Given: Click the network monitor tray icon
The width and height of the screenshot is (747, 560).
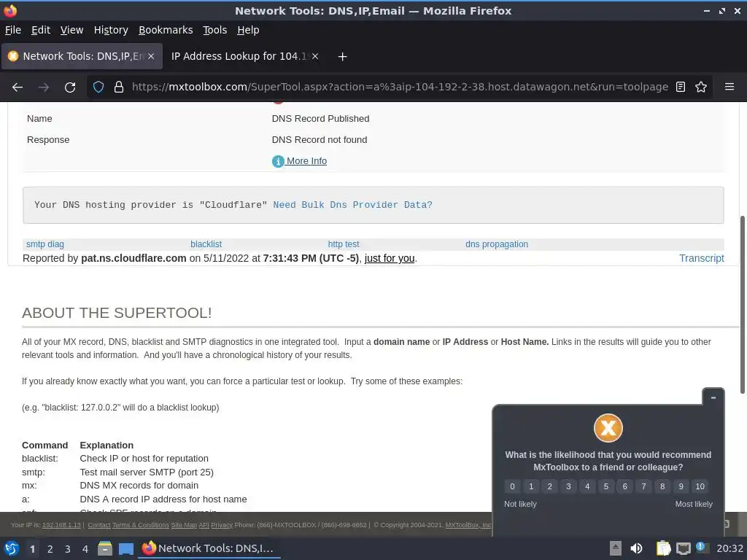Looking at the screenshot, I should [684, 548].
